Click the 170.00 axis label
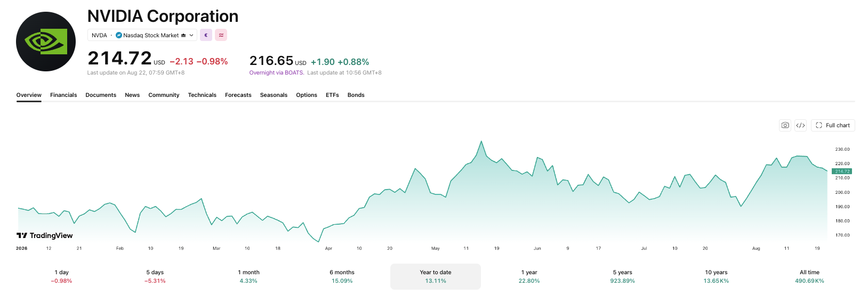This screenshot has height=303, width=868. pyautogui.click(x=842, y=235)
